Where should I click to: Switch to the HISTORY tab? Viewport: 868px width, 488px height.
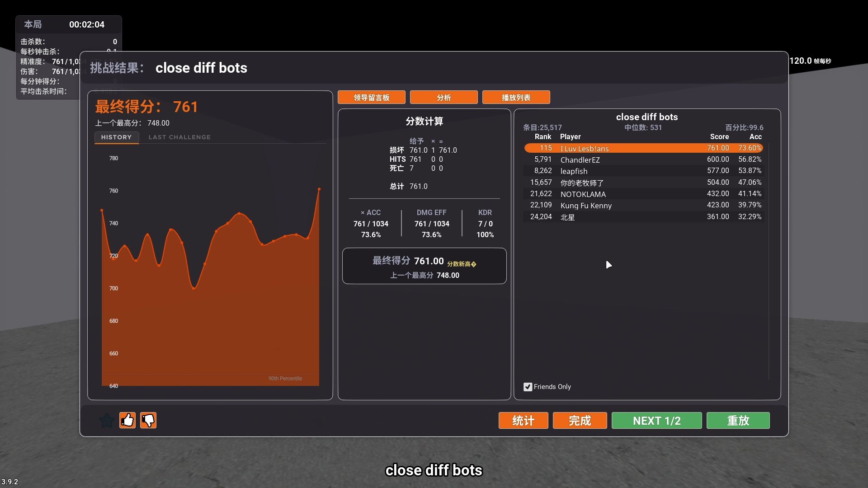pyautogui.click(x=117, y=137)
